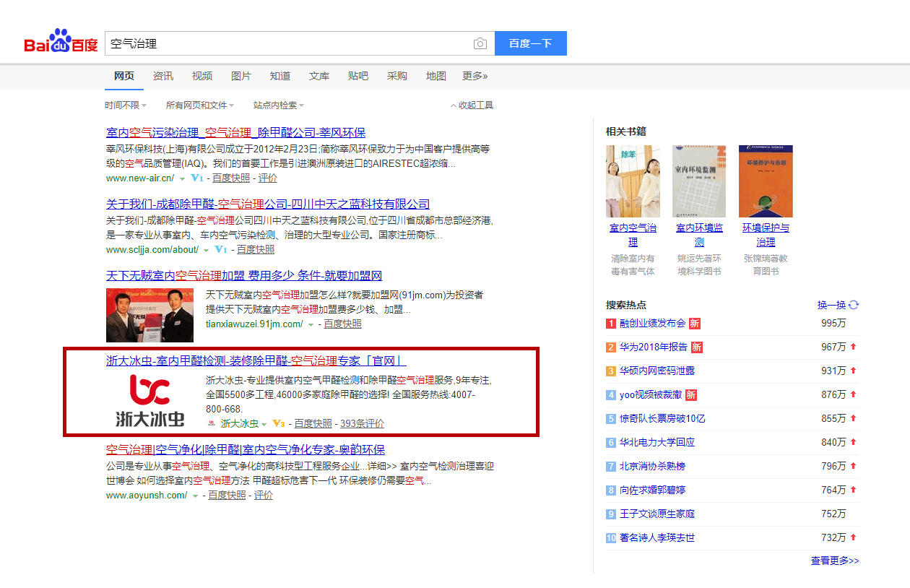Switch to the 文库 tab

coord(319,76)
